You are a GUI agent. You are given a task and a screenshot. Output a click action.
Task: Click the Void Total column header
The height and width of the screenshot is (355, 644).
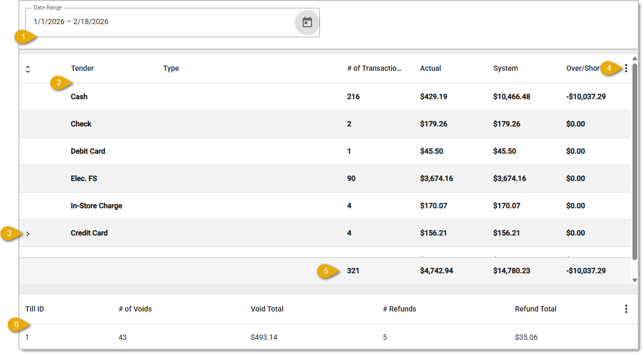[x=267, y=309]
